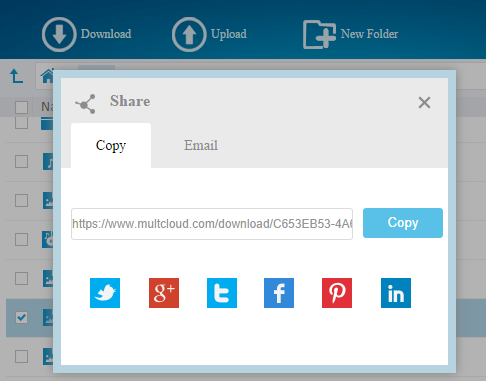Share link on Pinterest

(x=337, y=293)
